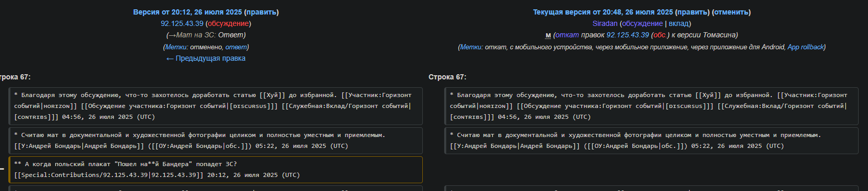This screenshot has height=191, width=868.
Task: Click the removed line about польский плакат
Action: point(215,170)
